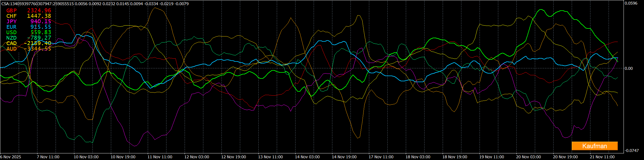
Task: Select the CHF currency label
Action: coord(12,16)
